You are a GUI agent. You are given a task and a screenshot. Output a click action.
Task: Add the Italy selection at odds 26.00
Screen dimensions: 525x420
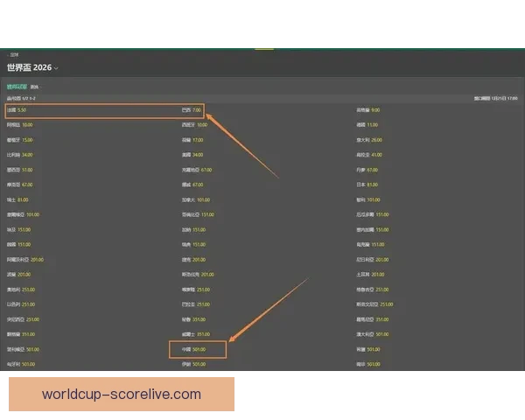tap(369, 140)
